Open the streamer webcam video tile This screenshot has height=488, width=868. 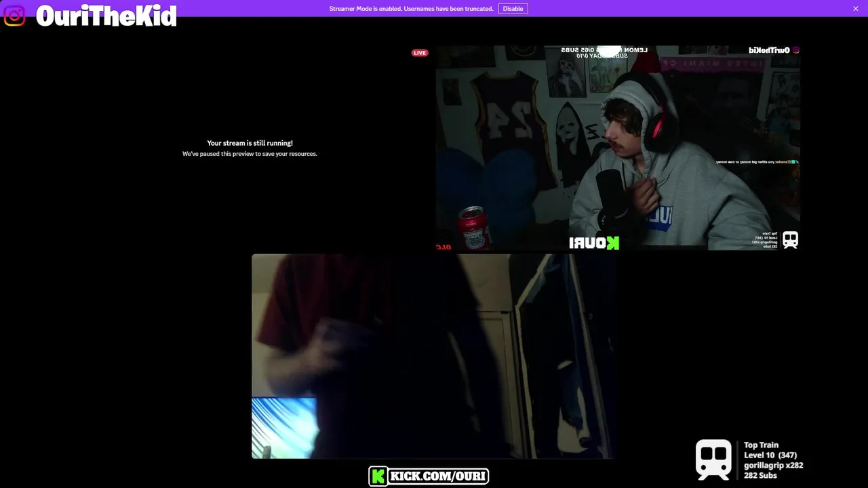click(618, 148)
